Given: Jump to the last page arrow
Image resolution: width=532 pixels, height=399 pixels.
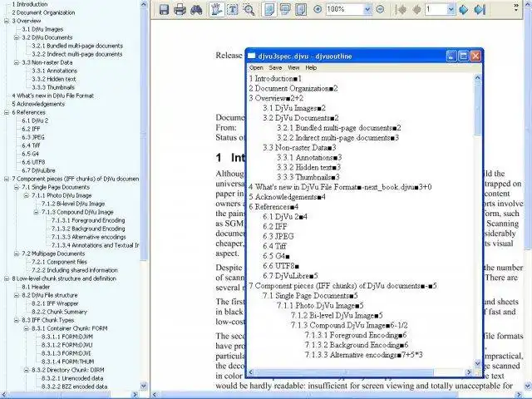Looking at the screenshot, I should [x=480, y=9].
